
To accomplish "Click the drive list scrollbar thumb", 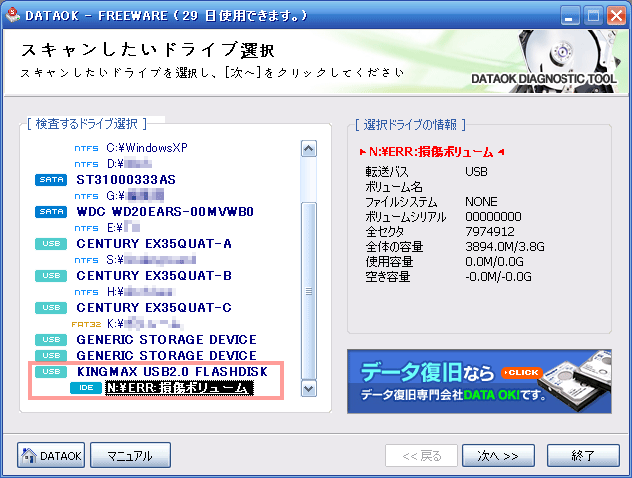I will tap(309, 290).
